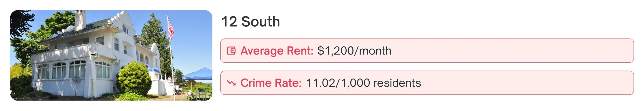Click empty space in Average Rent card
The height and width of the screenshot is (111, 644).
click(x=513, y=51)
